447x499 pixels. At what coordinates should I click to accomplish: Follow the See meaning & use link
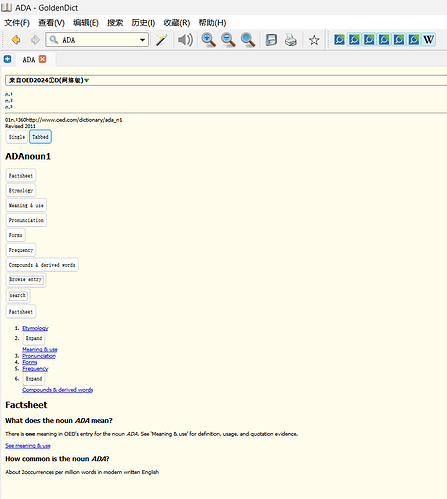coord(28,446)
